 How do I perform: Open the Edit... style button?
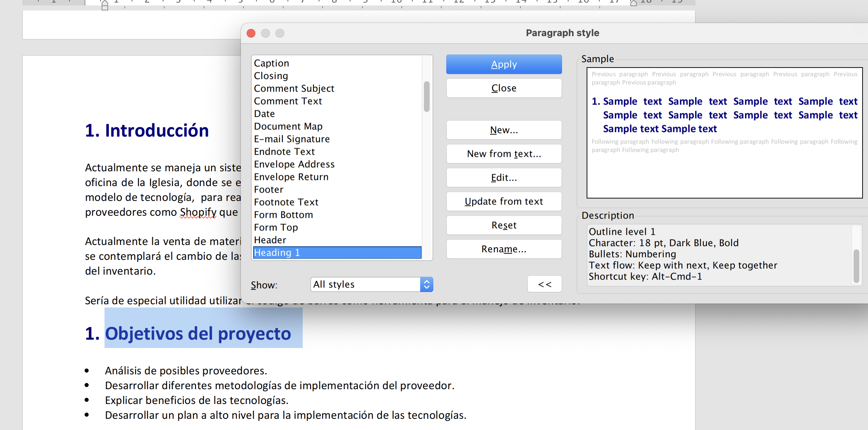tap(503, 178)
